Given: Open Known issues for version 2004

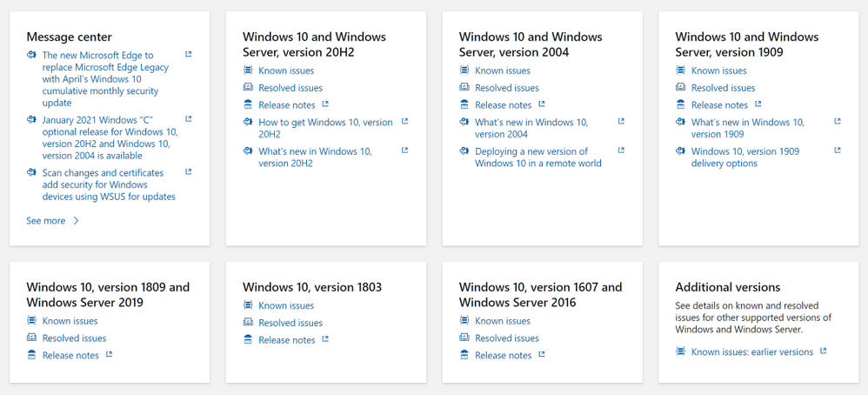Looking at the screenshot, I should 503,71.
